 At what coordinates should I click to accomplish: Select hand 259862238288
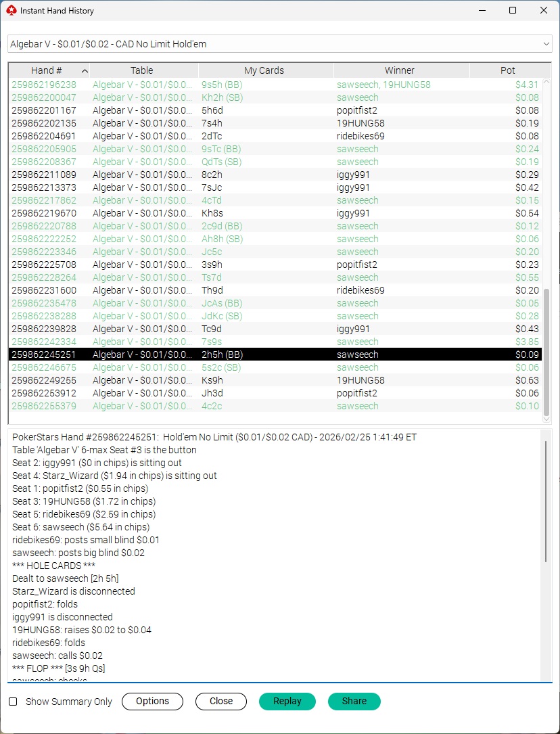click(275, 317)
